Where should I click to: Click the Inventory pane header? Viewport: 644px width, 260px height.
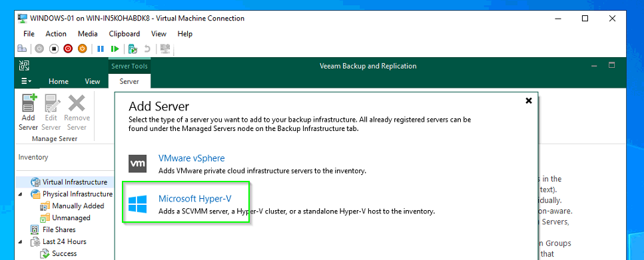coord(33,157)
